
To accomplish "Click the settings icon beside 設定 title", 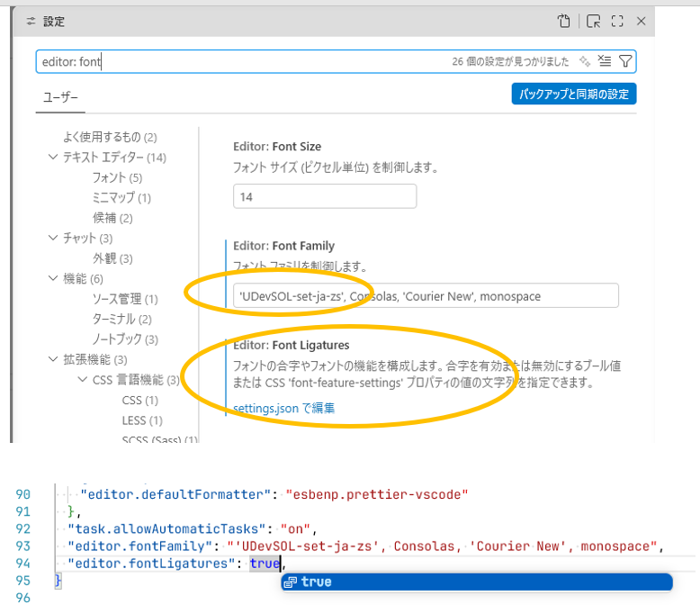I will [x=31, y=21].
